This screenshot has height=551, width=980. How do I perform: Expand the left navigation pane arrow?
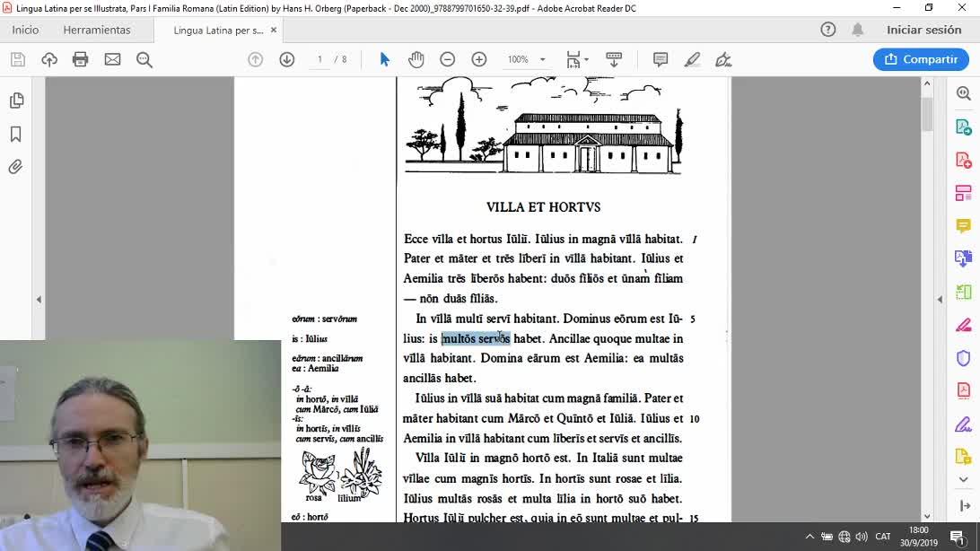[x=39, y=300]
